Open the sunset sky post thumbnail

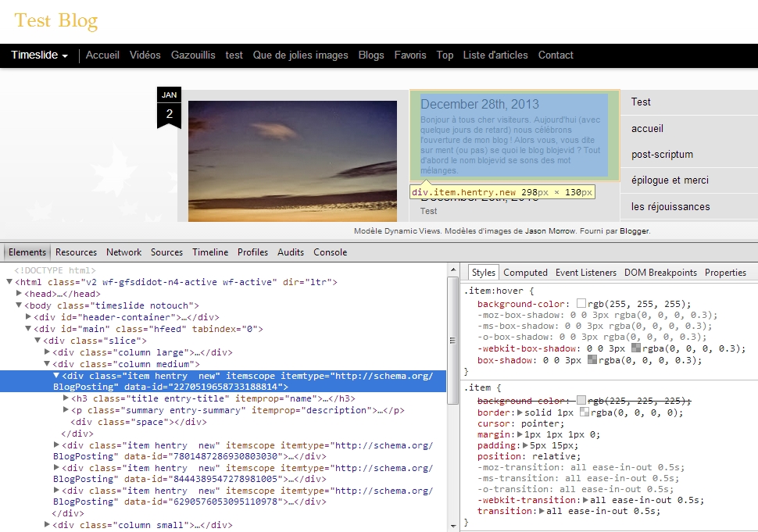tap(292, 161)
